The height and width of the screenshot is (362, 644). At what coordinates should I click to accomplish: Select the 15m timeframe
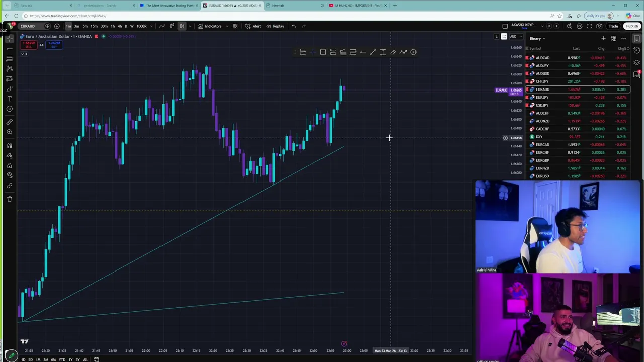coord(94,26)
